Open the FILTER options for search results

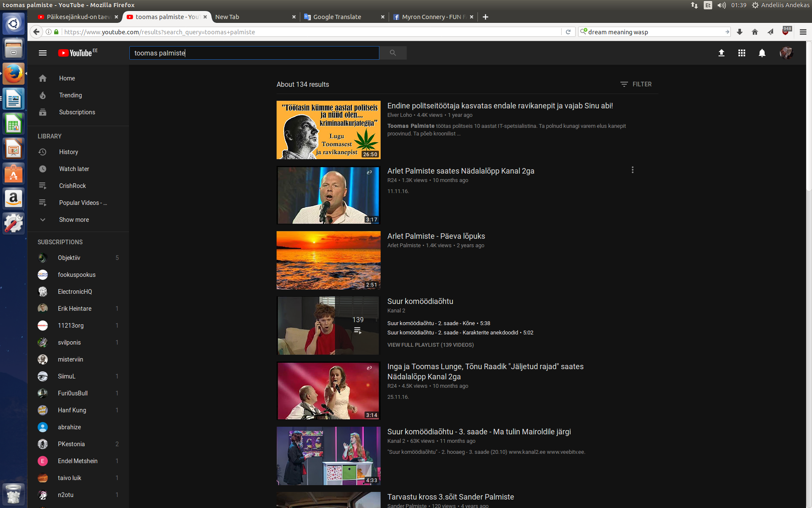tap(636, 84)
